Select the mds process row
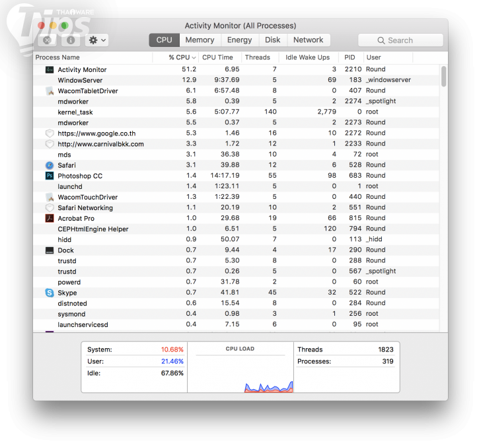This screenshot has height=448, width=481. pos(237,155)
